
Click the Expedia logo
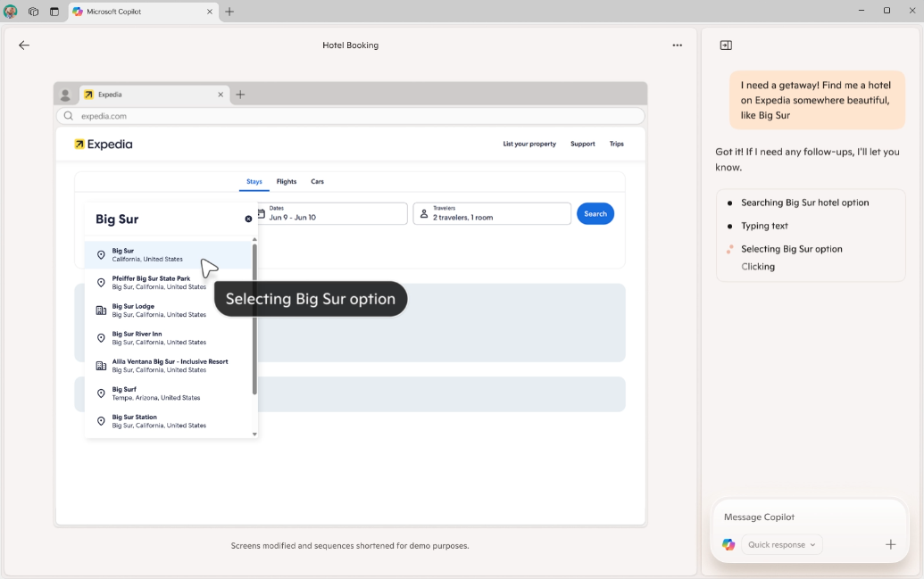pos(104,145)
